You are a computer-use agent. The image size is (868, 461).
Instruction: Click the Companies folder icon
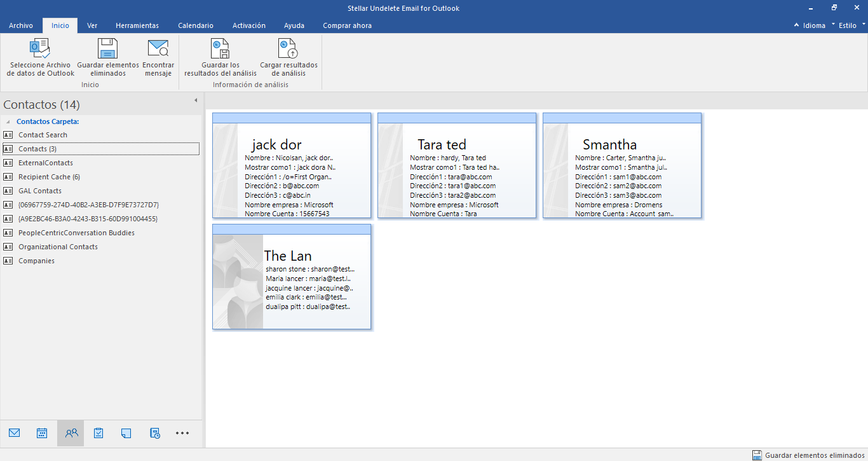coord(8,261)
